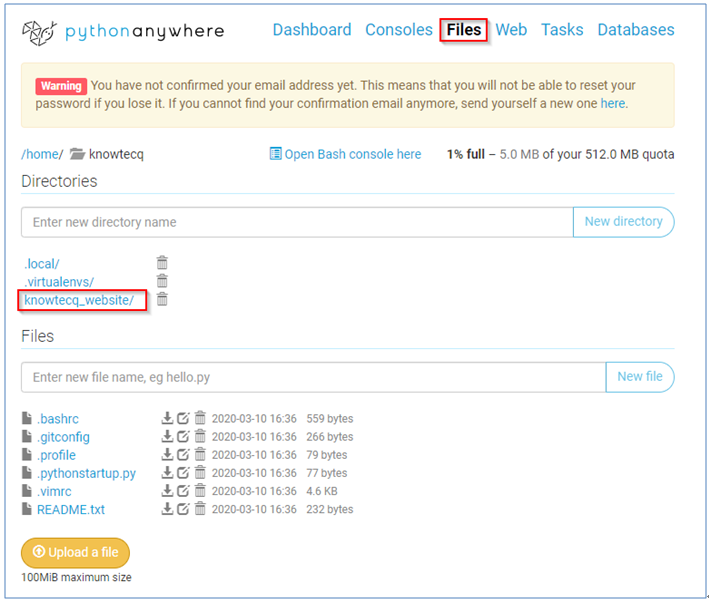
Task: Download the .pythonstartup.py file
Action: pyautogui.click(x=167, y=472)
